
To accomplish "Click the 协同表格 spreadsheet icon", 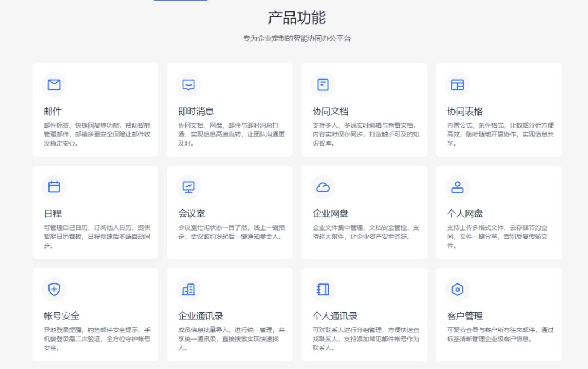I will 457,84.
